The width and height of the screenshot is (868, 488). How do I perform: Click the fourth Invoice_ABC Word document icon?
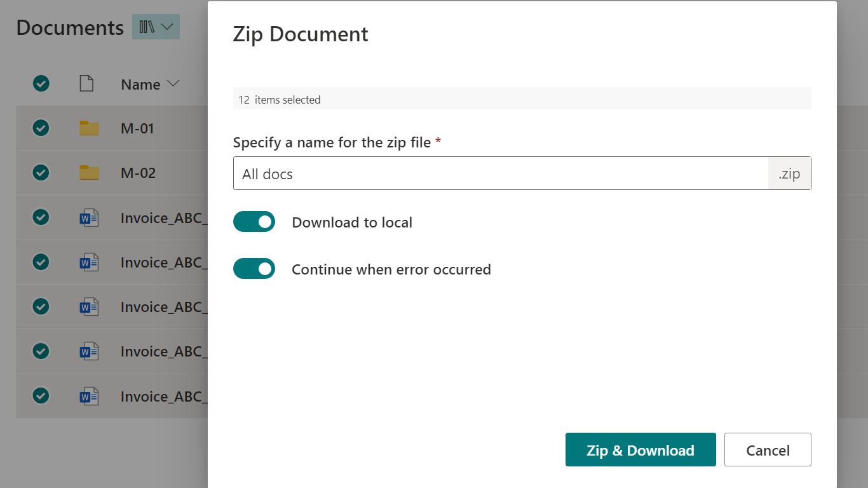pyautogui.click(x=89, y=351)
